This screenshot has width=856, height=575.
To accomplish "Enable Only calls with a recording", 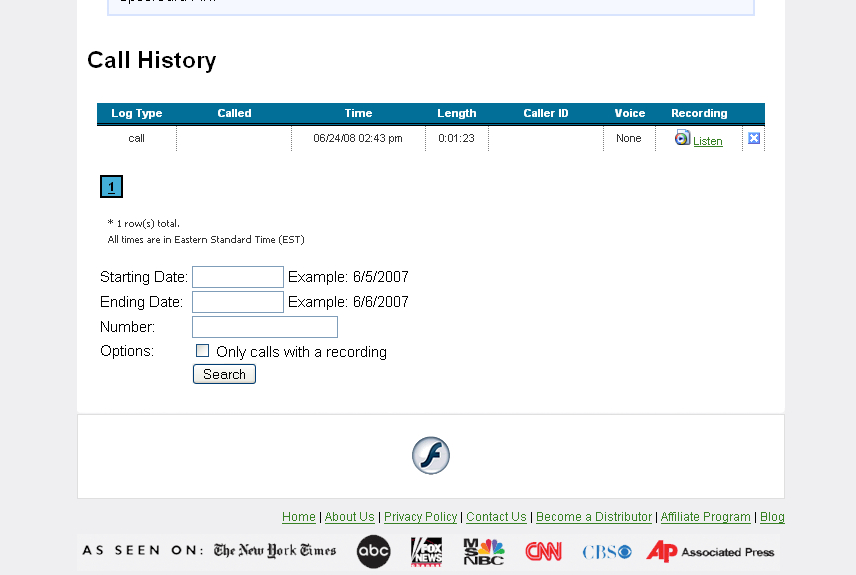I will click(203, 351).
